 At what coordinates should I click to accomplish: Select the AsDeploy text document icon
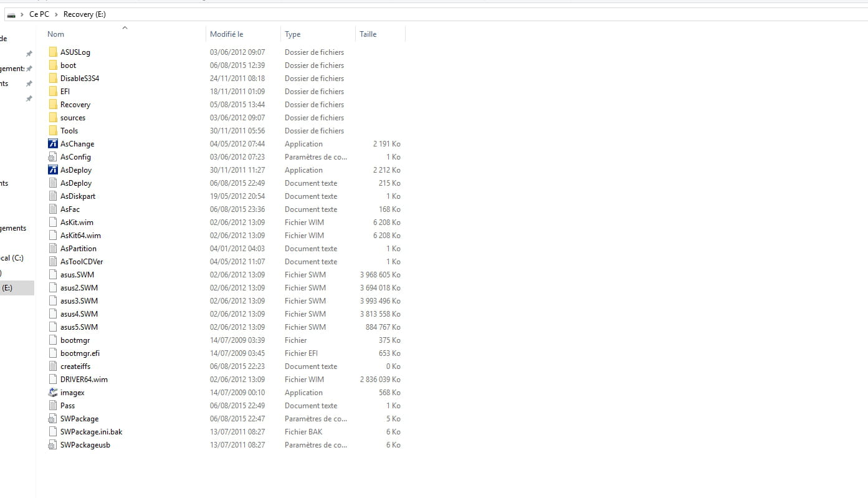tap(53, 183)
